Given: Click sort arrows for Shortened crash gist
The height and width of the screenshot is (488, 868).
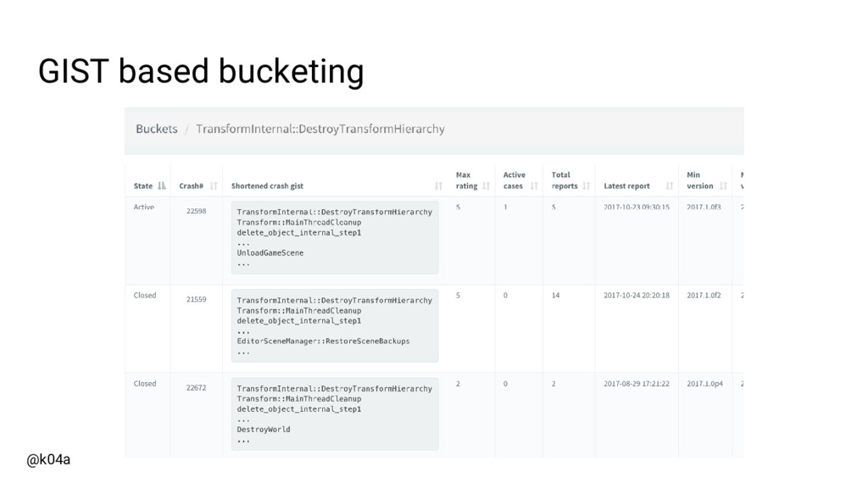Looking at the screenshot, I should point(438,186).
